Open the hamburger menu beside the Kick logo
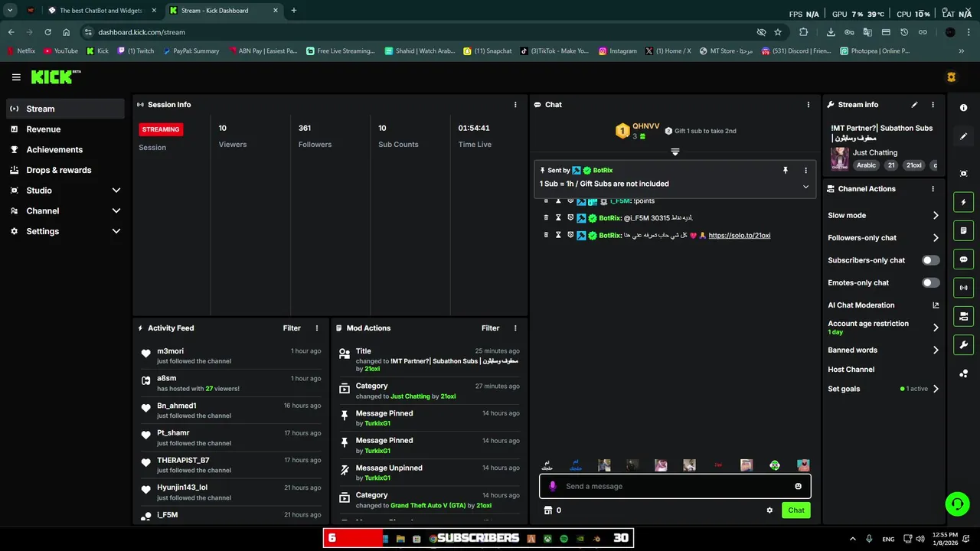The width and height of the screenshot is (980, 551). [x=16, y=77]
